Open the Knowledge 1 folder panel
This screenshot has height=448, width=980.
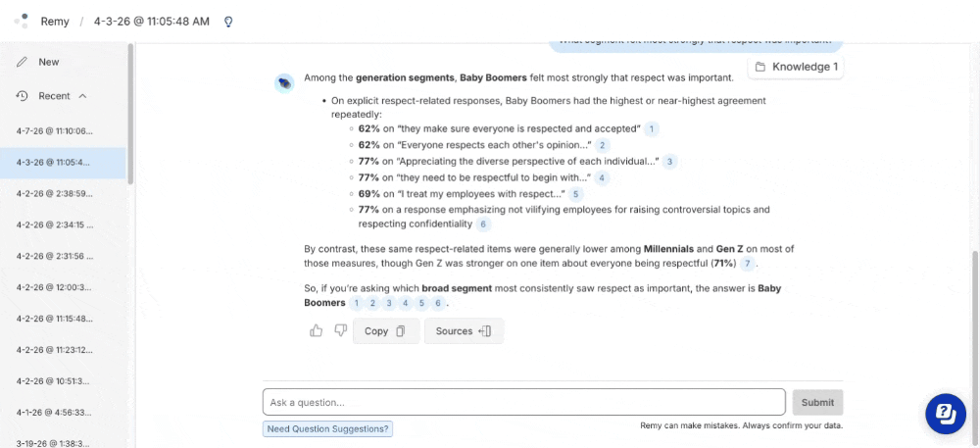tap(796, 67)
